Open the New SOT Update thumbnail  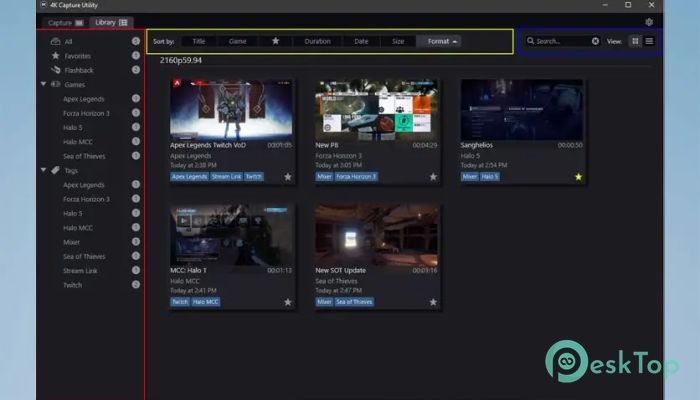[x=376, y=235]
